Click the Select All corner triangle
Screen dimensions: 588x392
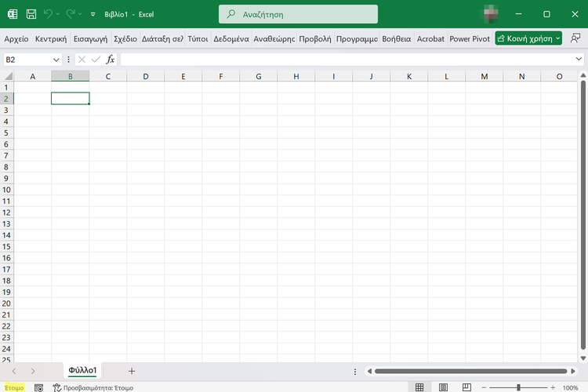(x=8, y=76)
